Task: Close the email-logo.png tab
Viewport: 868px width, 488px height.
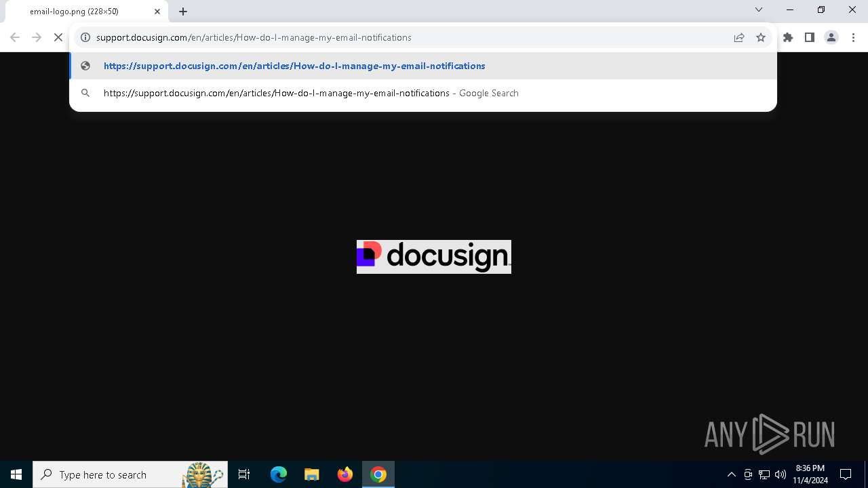Action: pos(157,12)
